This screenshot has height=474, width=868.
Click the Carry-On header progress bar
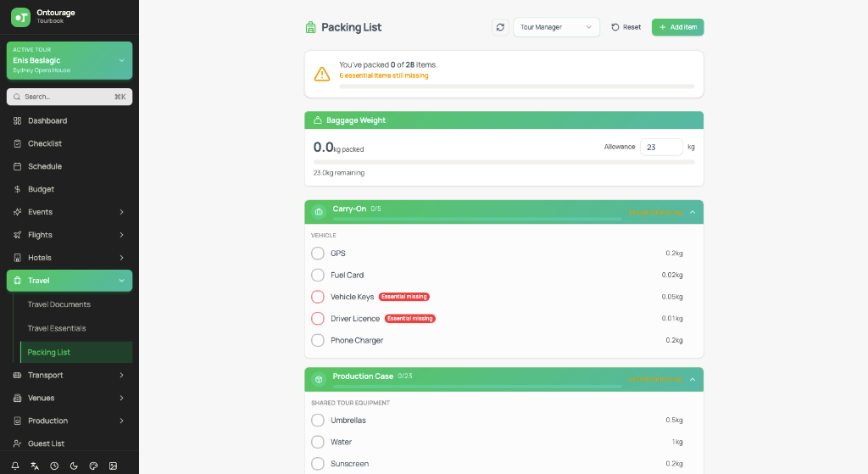pyautogui.click(x=476, y=220)
